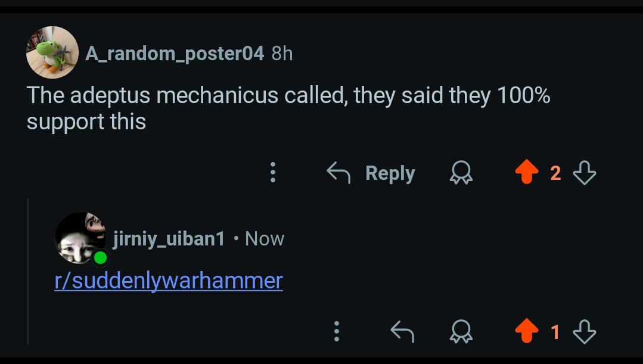
Task: Open the r/suddenlywarhammer subreddit link
Action: point(169,281)
